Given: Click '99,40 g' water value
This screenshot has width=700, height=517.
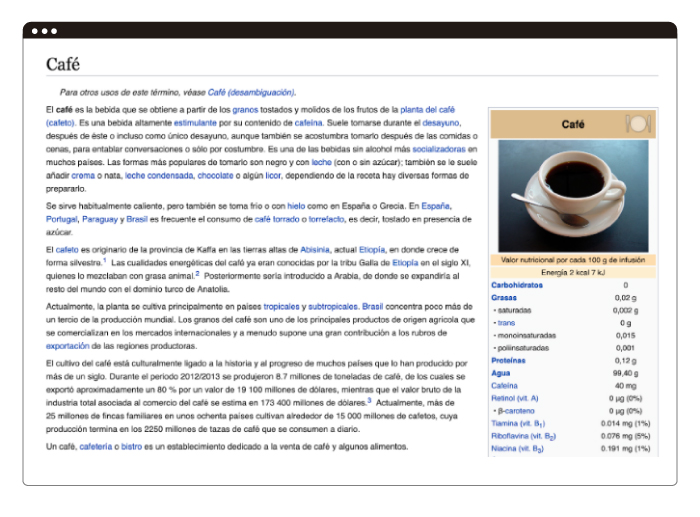Looking at the screenshot, I should pyautogui.click(x=625, y=373).
